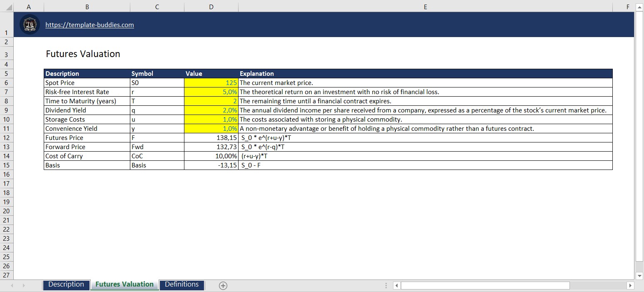Go to previous sheet with left arrow

pyautogui.click(x=12, y=286)
